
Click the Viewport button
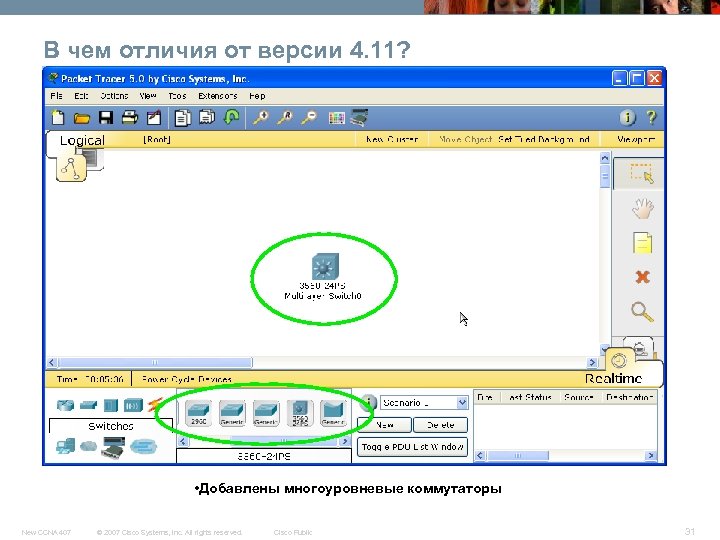point(636,139)
